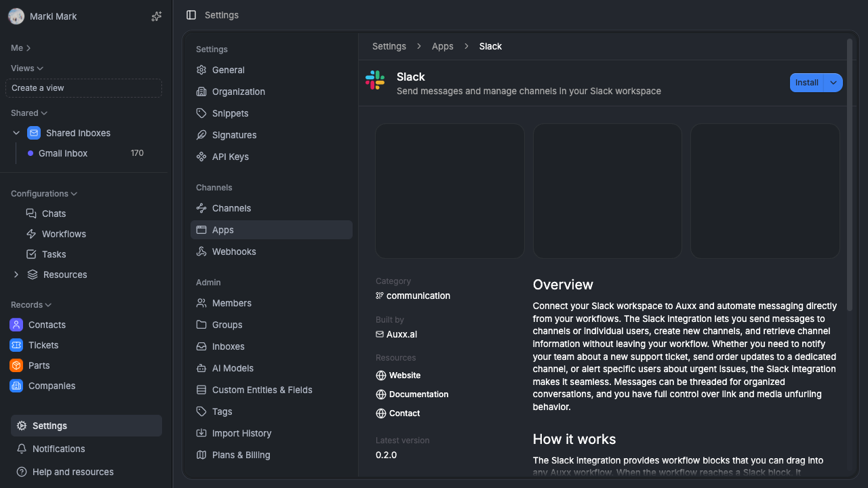
Task: Open the Contact resource link
Action: tap(398, 413)
